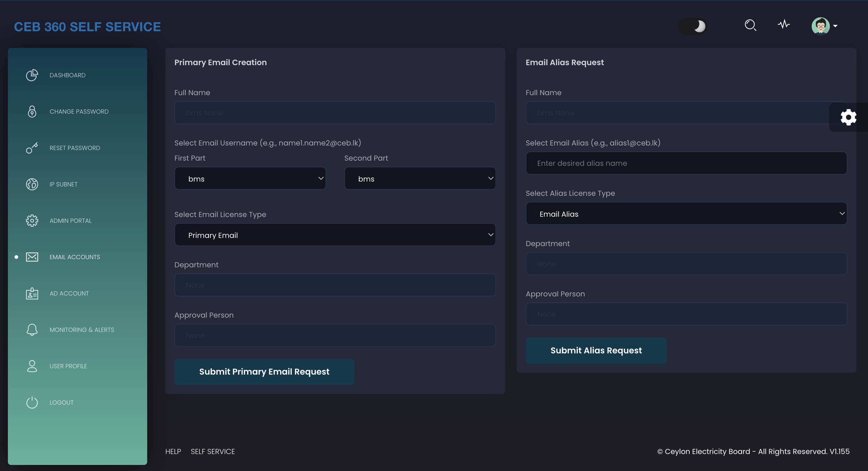The image size is (868, 471).
Task: Open the First Part username dropdown
Action: [250, 178]
